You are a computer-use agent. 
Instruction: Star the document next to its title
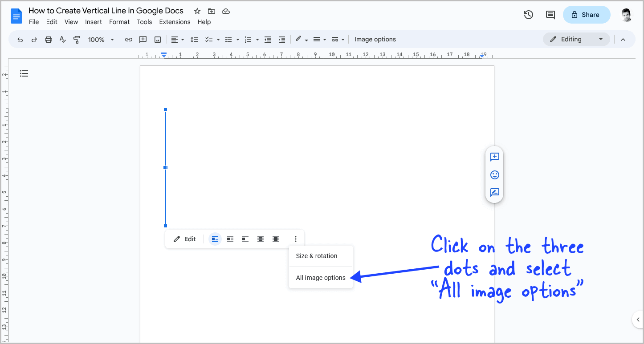pos(197,11)
